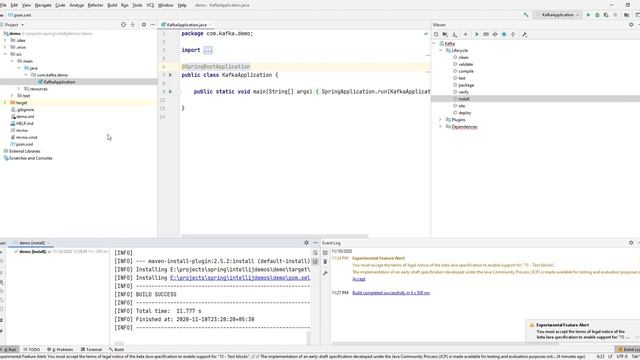Expand the .mvn folder
The height and width of the screenshot is (360, 640).
pyautogui.click(x=5, y=47)
